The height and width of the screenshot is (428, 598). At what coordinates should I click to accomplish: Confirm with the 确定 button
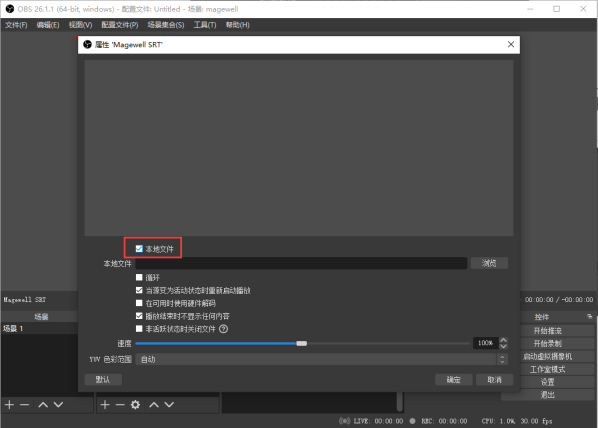pyautogui.click(x=454, y=380)
